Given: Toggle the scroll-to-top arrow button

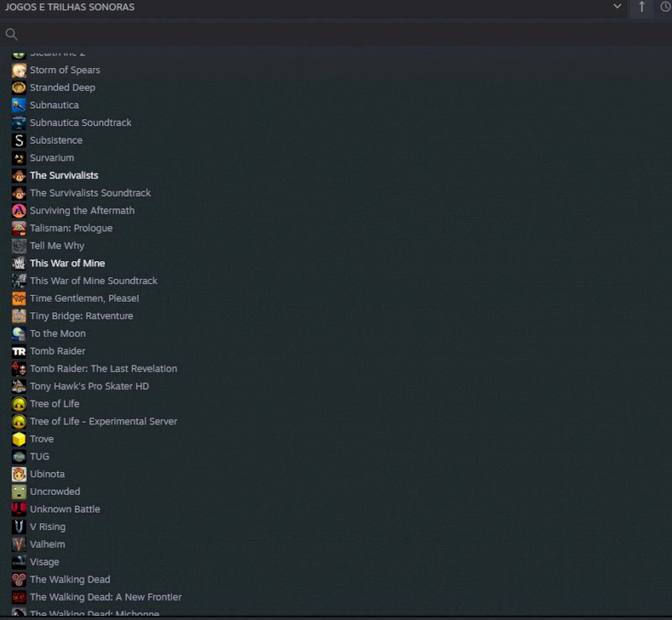Looking at the screenshot, I should [x=642, y=8].
